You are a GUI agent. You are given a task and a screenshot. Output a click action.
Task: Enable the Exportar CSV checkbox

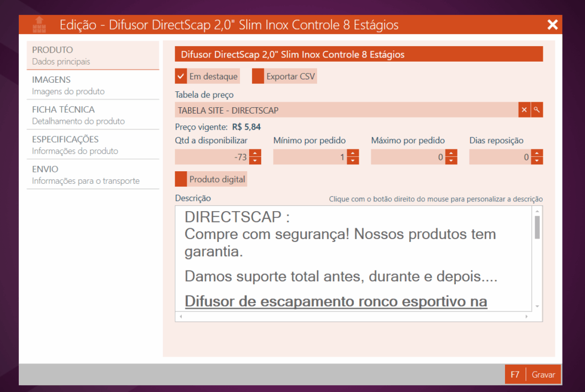258,76
